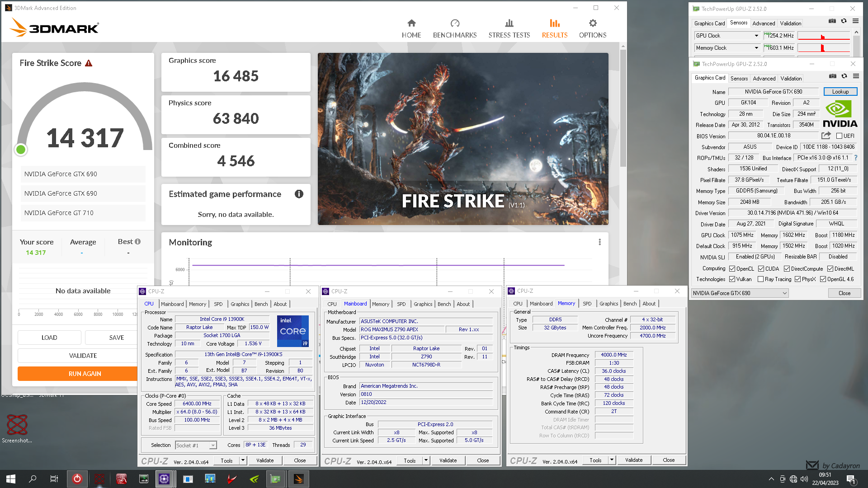This screenshot has width=868, height=488.
Task: Click Validate in the Memory CPU-Z window
Action: pos(634,460)
